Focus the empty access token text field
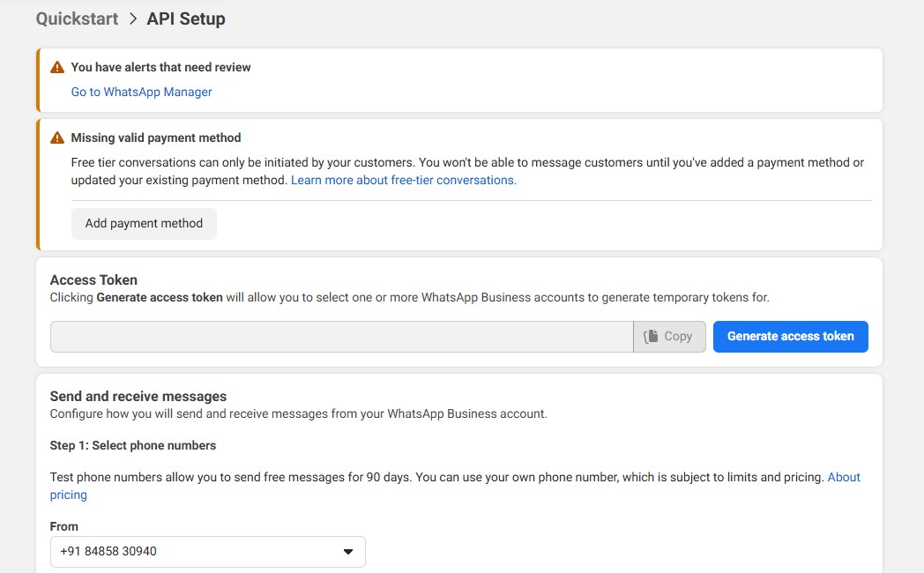Image resolution: width=924 pixels, height=573 pixels. pyautogui.click(x=341, y=337)
